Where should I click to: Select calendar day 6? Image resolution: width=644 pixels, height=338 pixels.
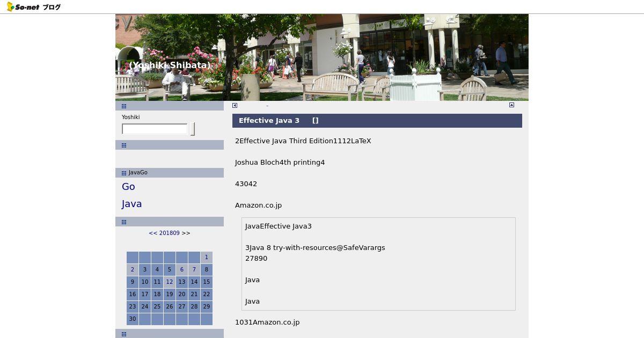click(x=182, y=270)
